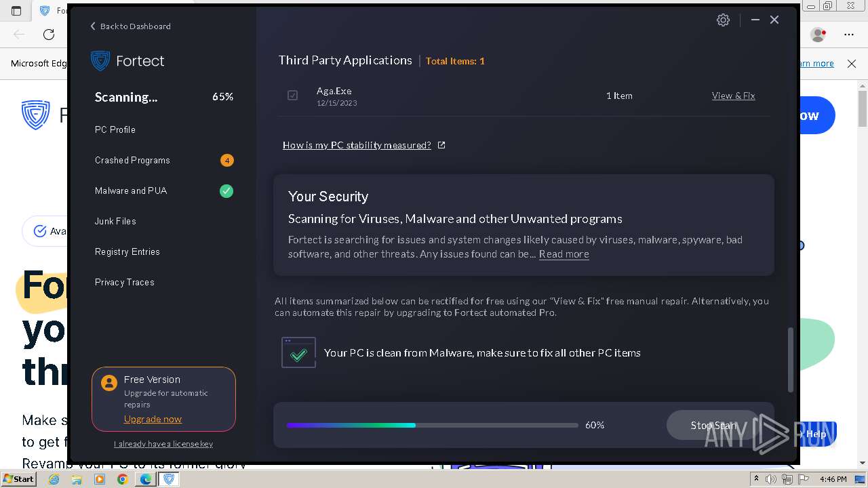Image resolution: width=868 pixels, height=488 pixels.
Task: Click the clean PC checkmark screen icon
Action: 298,352
